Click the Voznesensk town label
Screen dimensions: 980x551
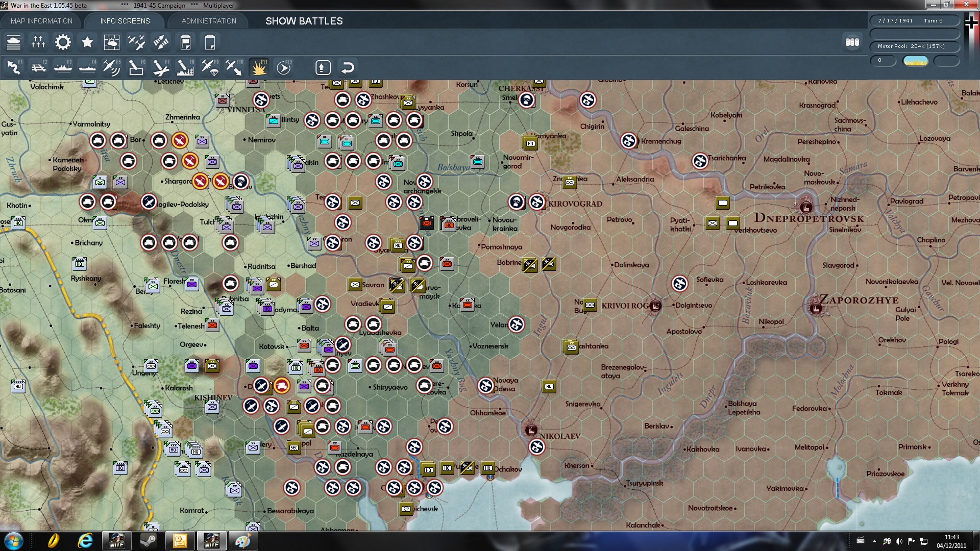[x=490, y=346]
